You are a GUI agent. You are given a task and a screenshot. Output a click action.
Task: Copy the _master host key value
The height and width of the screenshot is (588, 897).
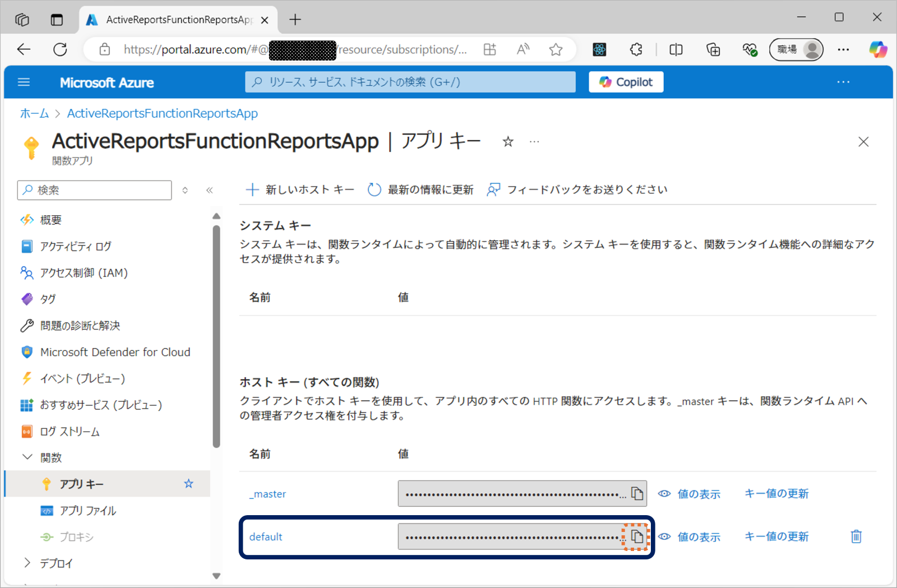click(637, 493)
